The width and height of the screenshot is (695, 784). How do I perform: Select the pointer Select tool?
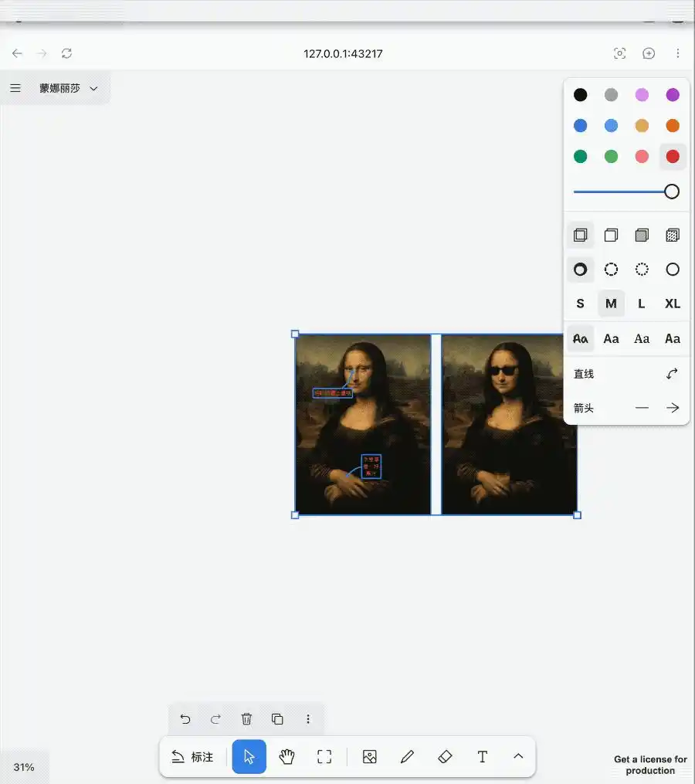(x=249, y=756)
